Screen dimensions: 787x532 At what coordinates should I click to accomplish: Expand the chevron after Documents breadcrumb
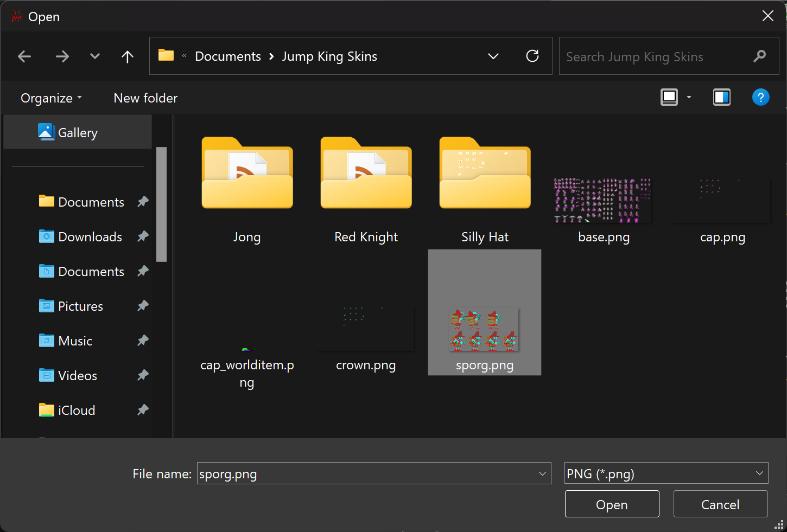[271, 56]
